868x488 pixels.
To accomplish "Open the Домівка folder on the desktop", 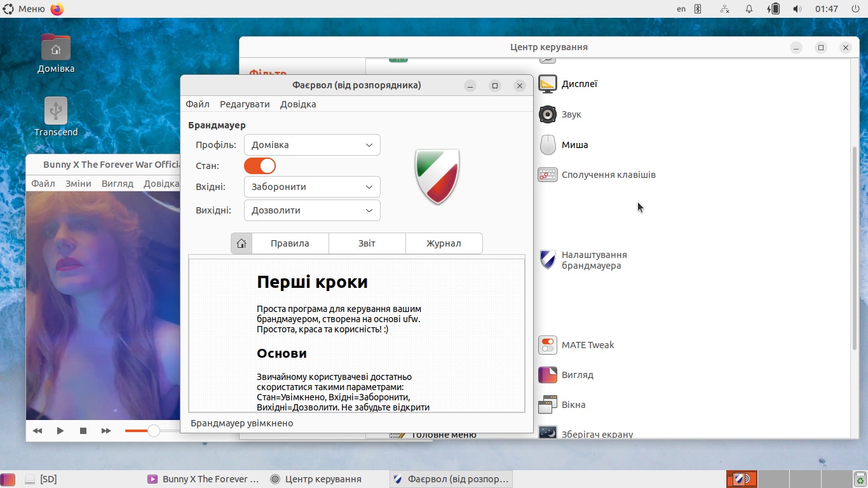I will [x=56, y=53].
